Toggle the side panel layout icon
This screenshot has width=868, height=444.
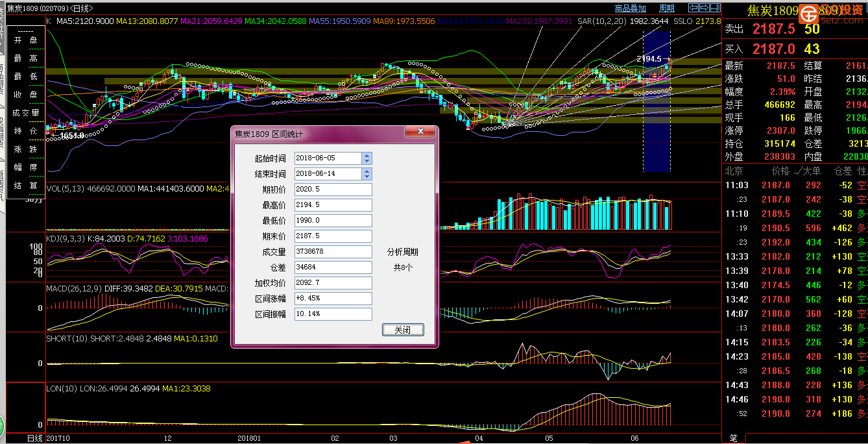point(716,8)
